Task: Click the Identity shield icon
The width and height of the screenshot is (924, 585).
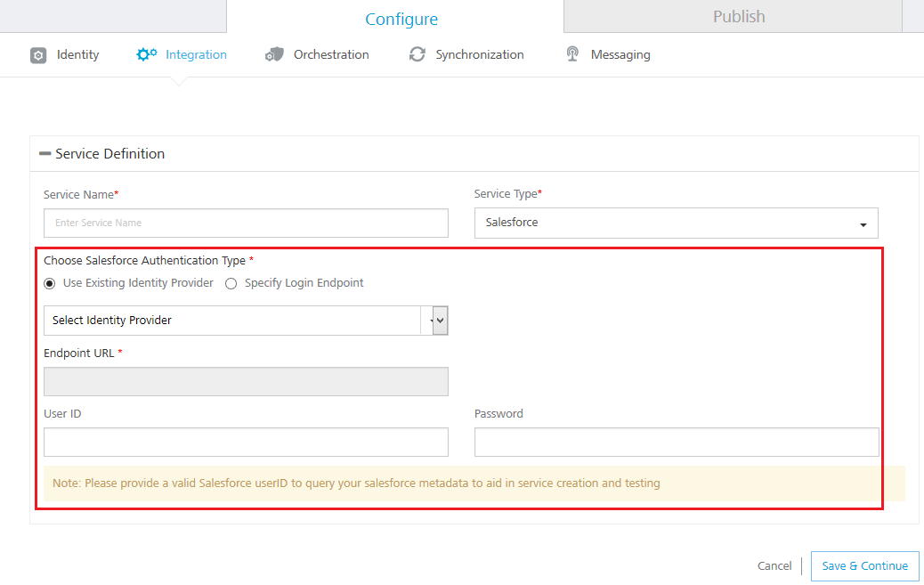Action: coord(38,55)
